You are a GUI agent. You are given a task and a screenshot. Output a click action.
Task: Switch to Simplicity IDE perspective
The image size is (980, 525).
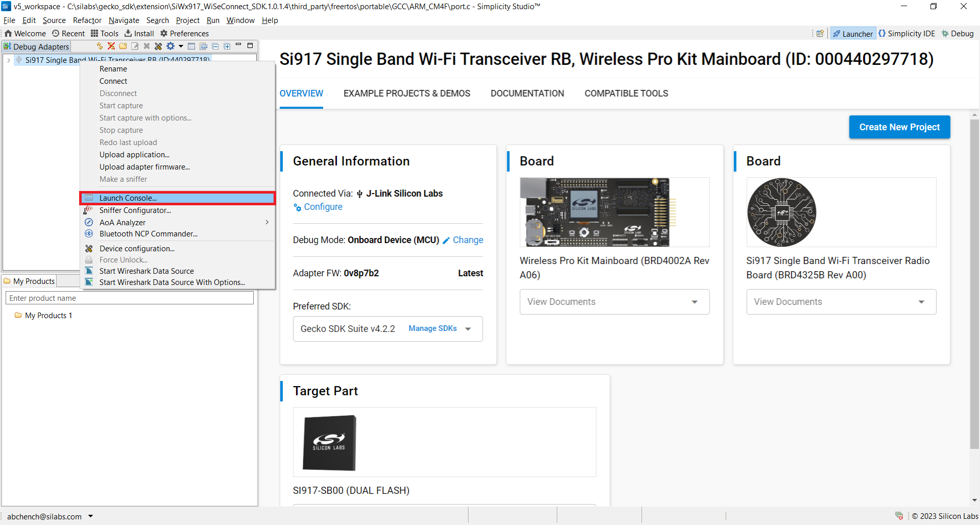pos(907,34)
